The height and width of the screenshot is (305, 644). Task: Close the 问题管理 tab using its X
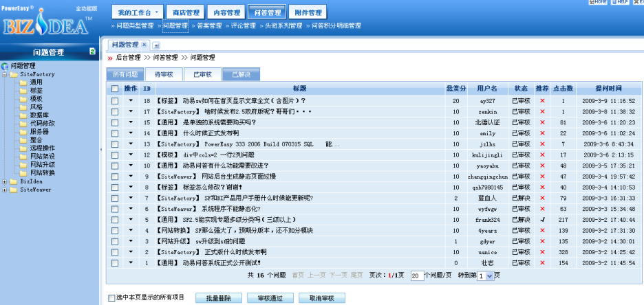click(x=144, y=45)
